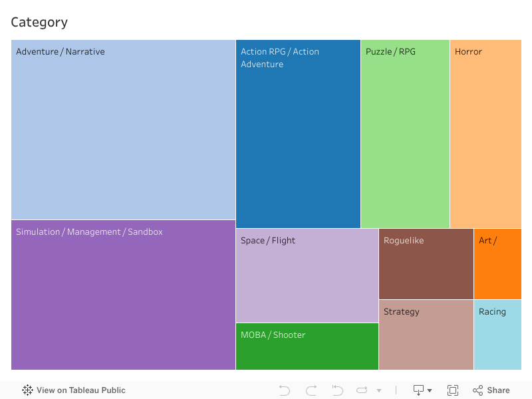Expand the refresh options dropdown arrow
Screen dimensions: 532x399
379,390
